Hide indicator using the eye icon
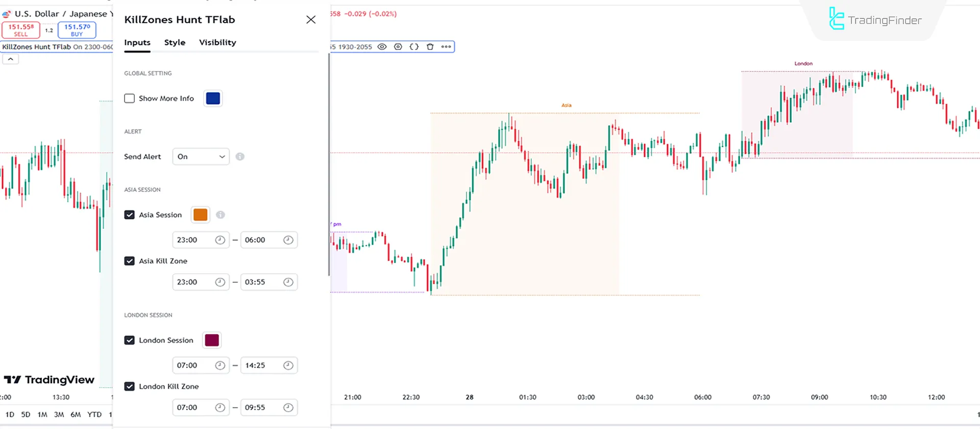 click(x=382, y=47)
